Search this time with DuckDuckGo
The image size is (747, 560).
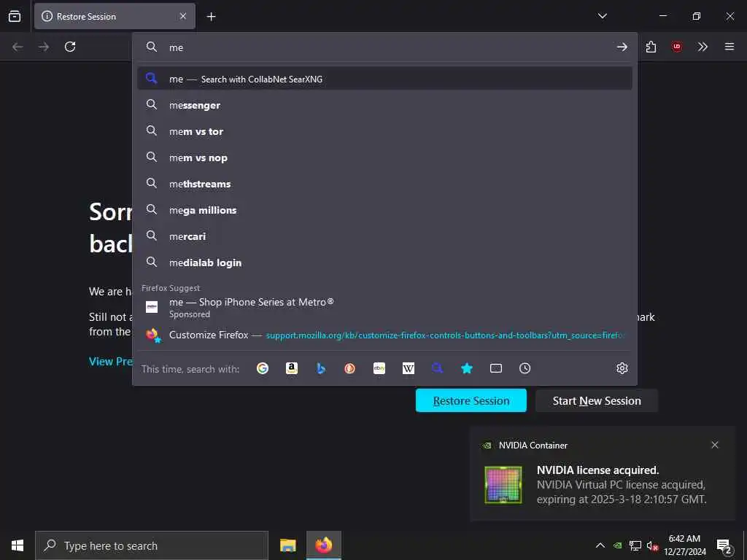(349, 368)
